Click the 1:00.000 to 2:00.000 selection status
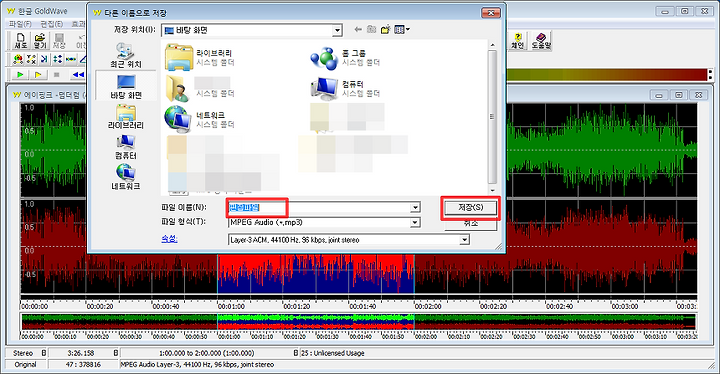This screenshot has height=374, width=720. click(207, 353)
